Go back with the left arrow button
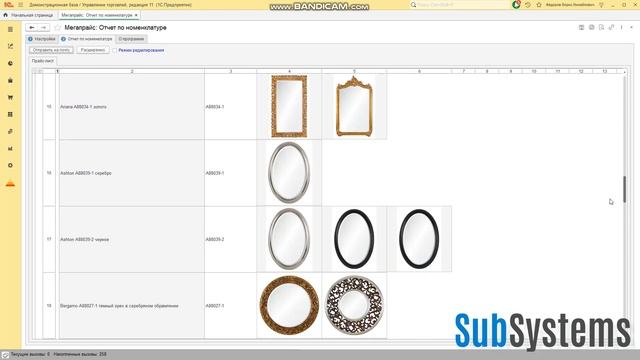640x360 pixels. (x=31, y=27)
